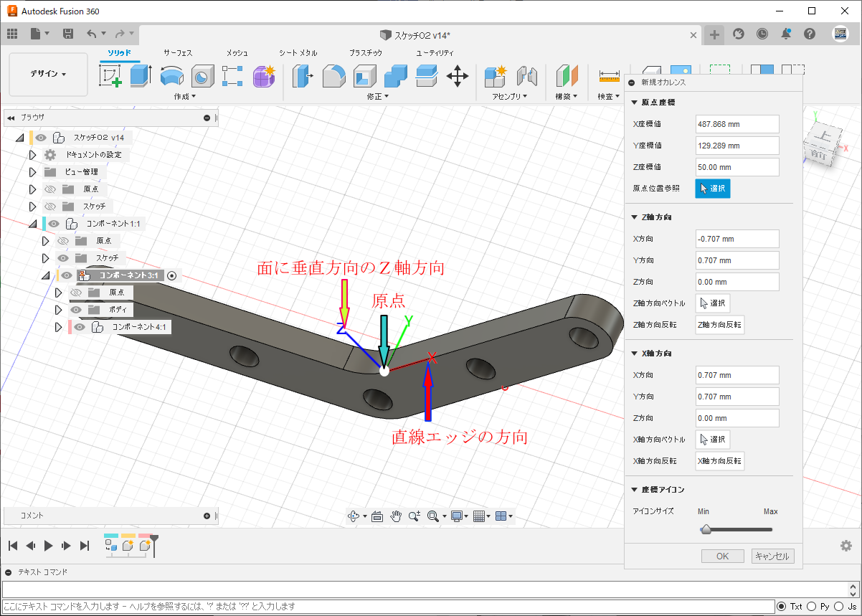The width and height of the screenshot is (862, 616).
Task: Select the Py radio button
Action: click(x=812, y=607)
